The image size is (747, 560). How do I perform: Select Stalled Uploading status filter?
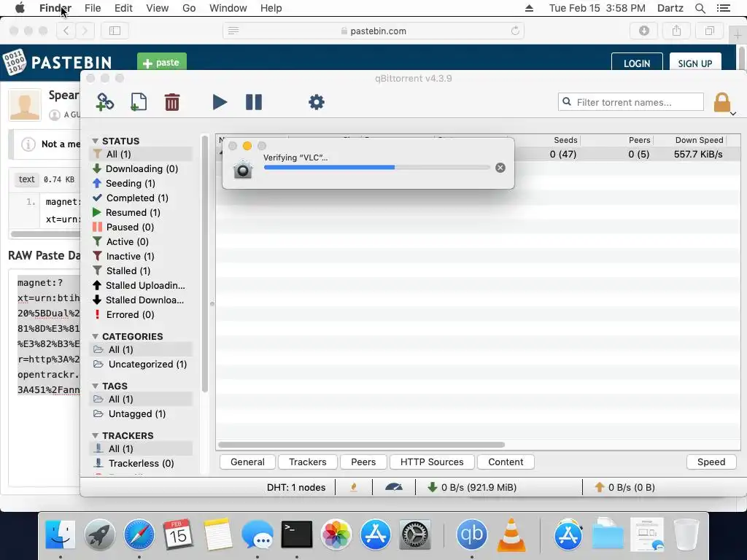[x=141, y=285]
